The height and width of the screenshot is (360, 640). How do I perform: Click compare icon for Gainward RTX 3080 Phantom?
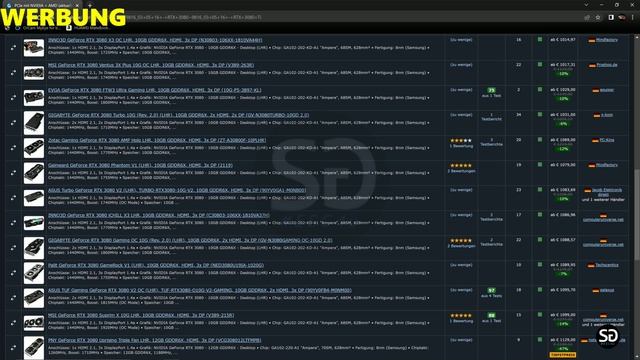pyautogui.click(x=13, y=173)
